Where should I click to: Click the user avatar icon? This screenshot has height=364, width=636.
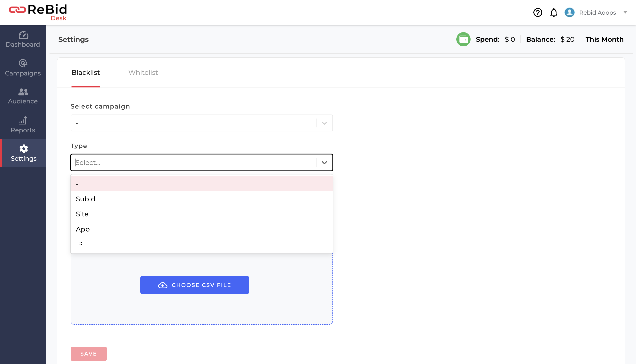tap(569, 12)
